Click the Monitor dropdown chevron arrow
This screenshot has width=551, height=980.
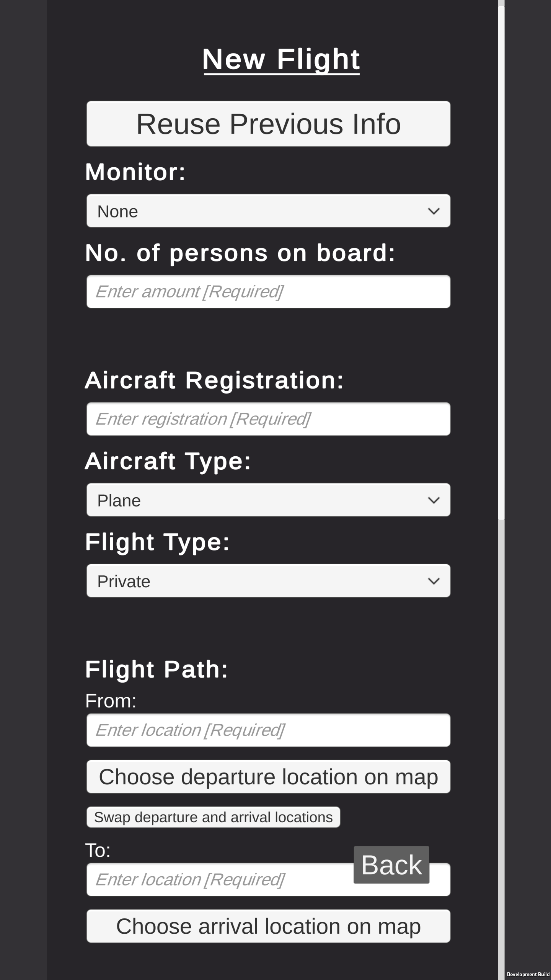(433, 211)
